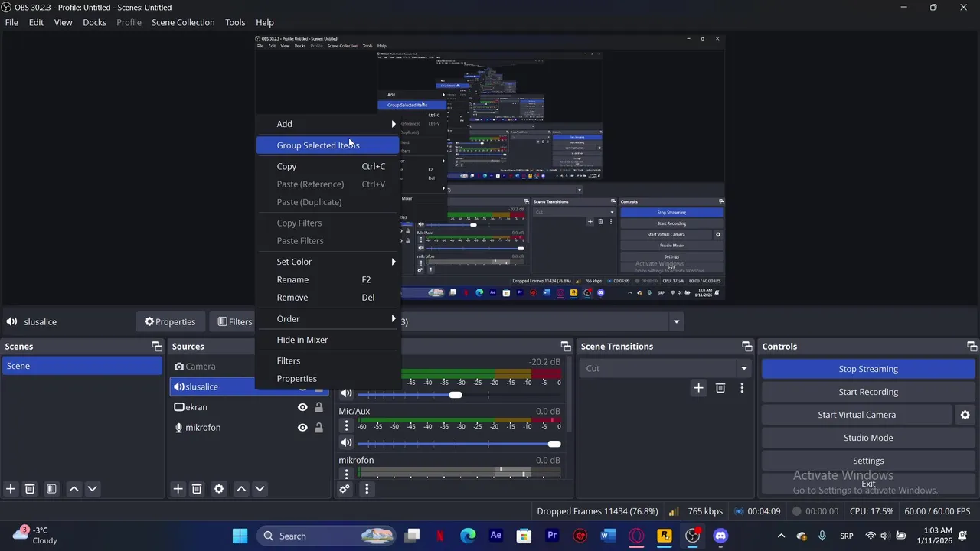The height and width of the screenshot is (551, 980).
Task: Open Netflix from the taskbar
Action: pyautogui.click(x=440, y=536)
